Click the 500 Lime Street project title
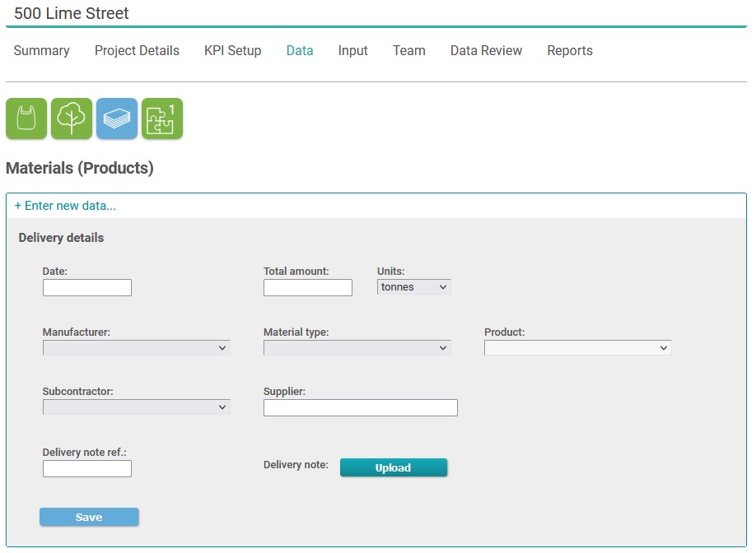This screenshot has width=756, height=553. (72, 13)
